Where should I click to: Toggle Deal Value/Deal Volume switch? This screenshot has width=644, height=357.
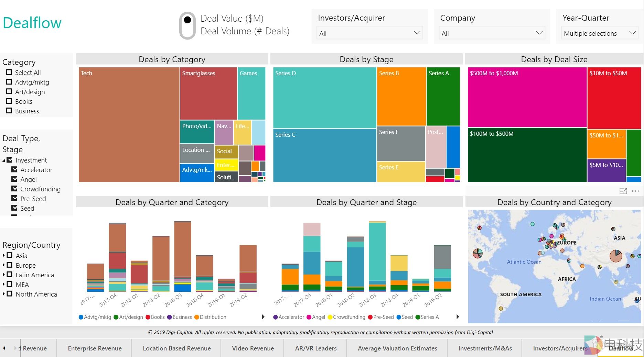(x=187, y=25)
